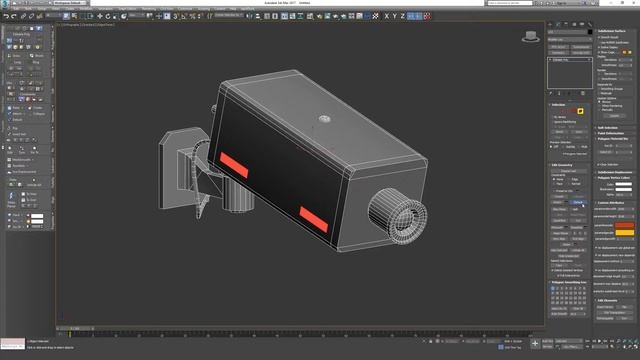Select the Select and Link tool
This screenshot has width=640, height=360.
23,16
